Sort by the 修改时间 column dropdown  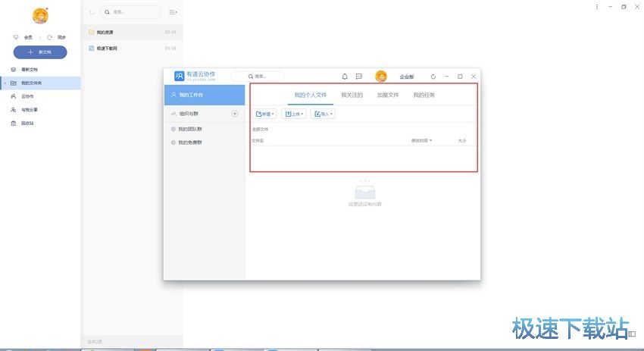tap(421, 140)
